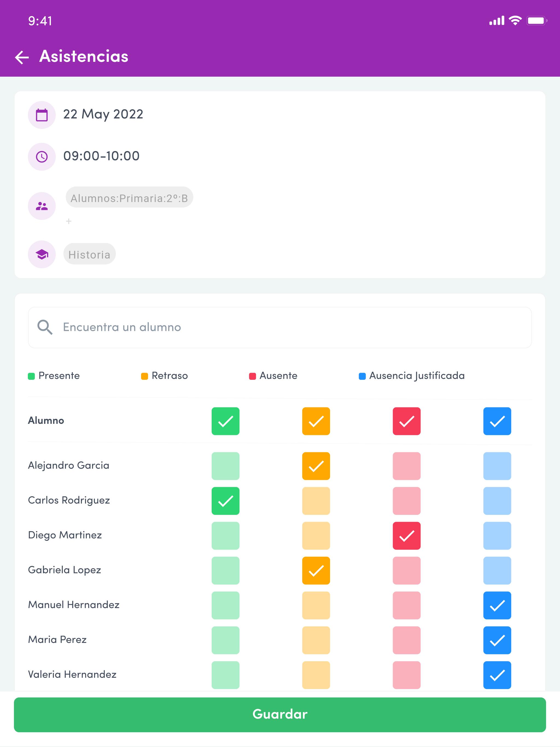This screenshot has height=747, width=560.
Task: Select the students group icon
Action: [42, 206]
